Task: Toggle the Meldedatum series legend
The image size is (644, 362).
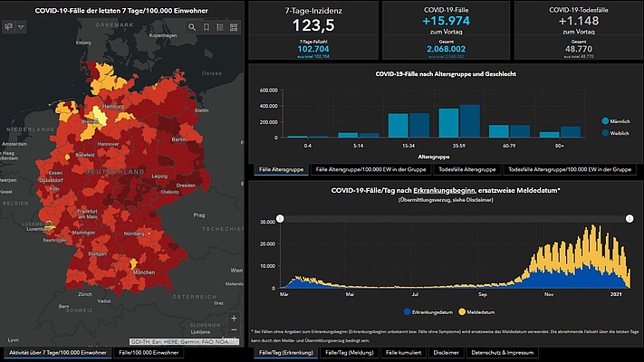Action: pos(476,312)
